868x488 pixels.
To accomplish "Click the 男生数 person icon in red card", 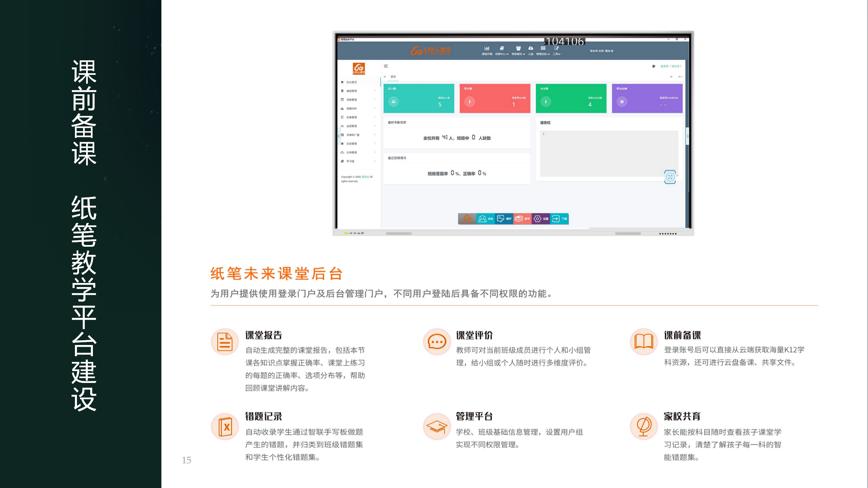I will click(470, 101).
